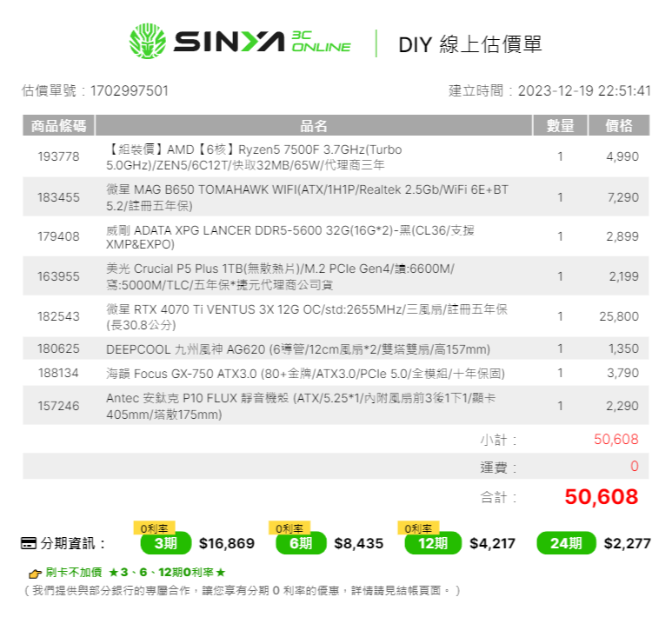Screen dimensions: 672x617
Task: Click the 24期 amount $2,277
Action: [628, 543]
